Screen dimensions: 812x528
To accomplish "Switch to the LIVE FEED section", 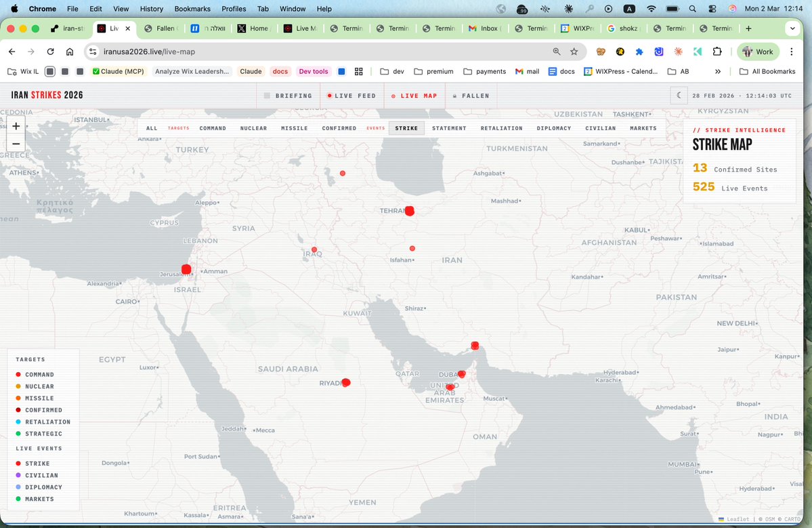I will point(351,96).
